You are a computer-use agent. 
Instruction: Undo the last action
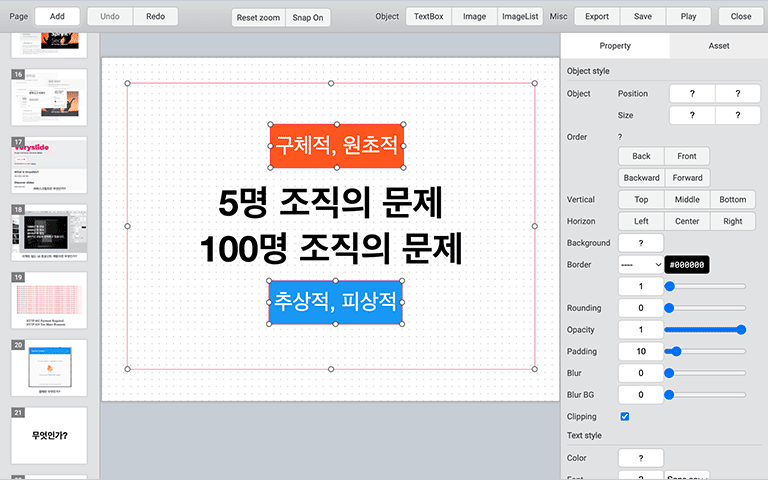pyautogui.click(x=110, y=16)
